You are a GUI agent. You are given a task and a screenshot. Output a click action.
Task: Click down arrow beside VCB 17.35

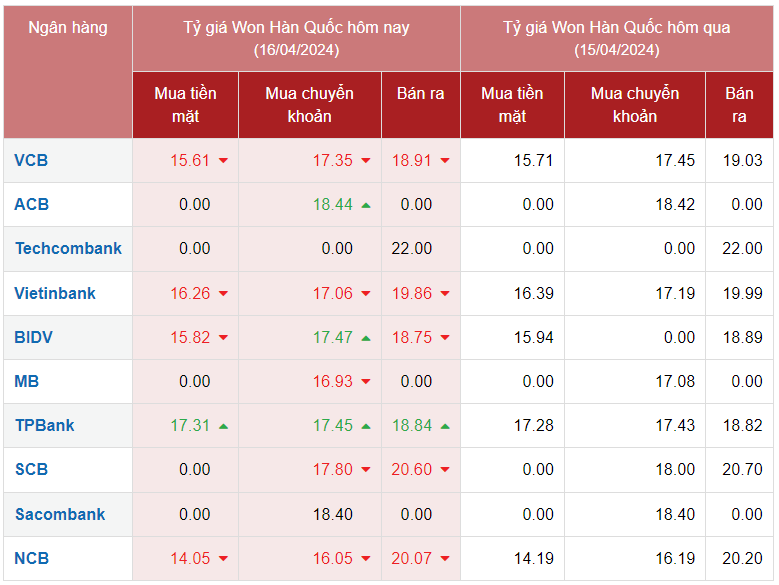(366, 160)
